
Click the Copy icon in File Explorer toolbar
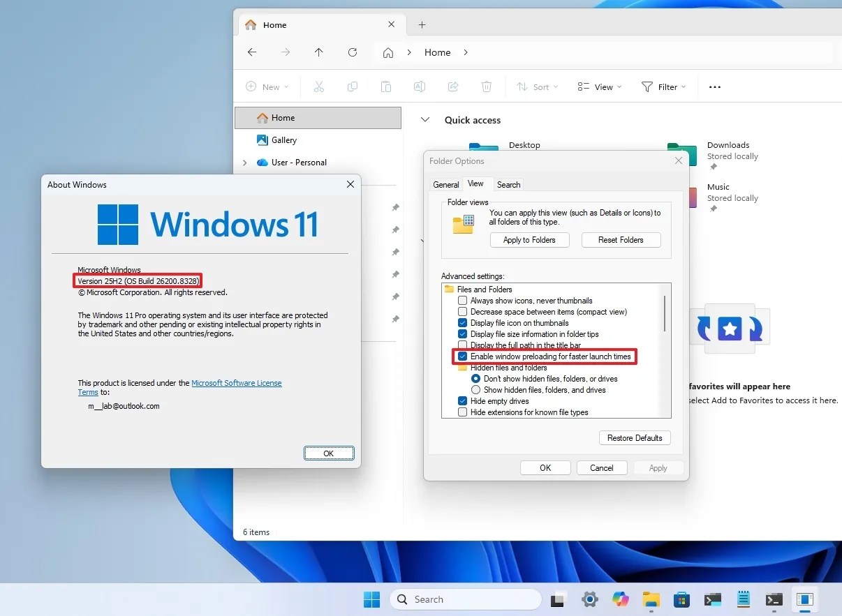click(x=353, y=87)
